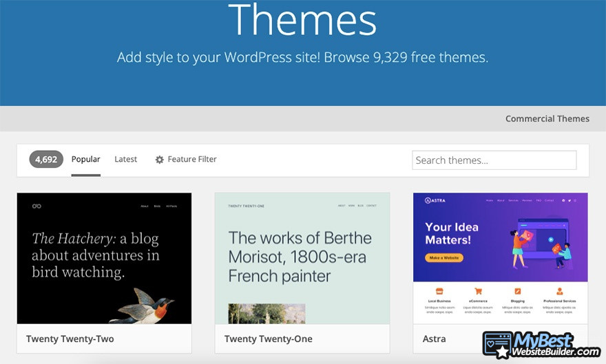
Task: Open the Twenty Twenty-Two theme preview thumbnail
Action: [104, 258]
